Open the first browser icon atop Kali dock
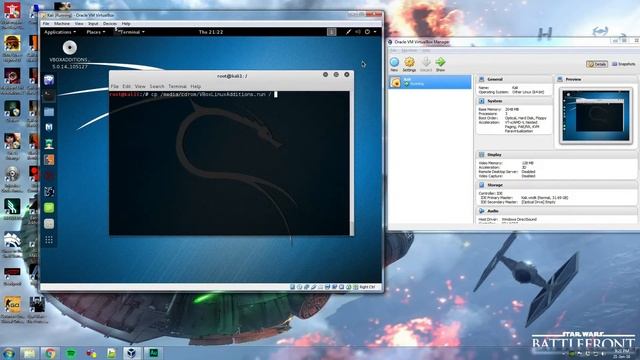Image resolution: width=640 pixels, height=360 pixels. [49, 80]
